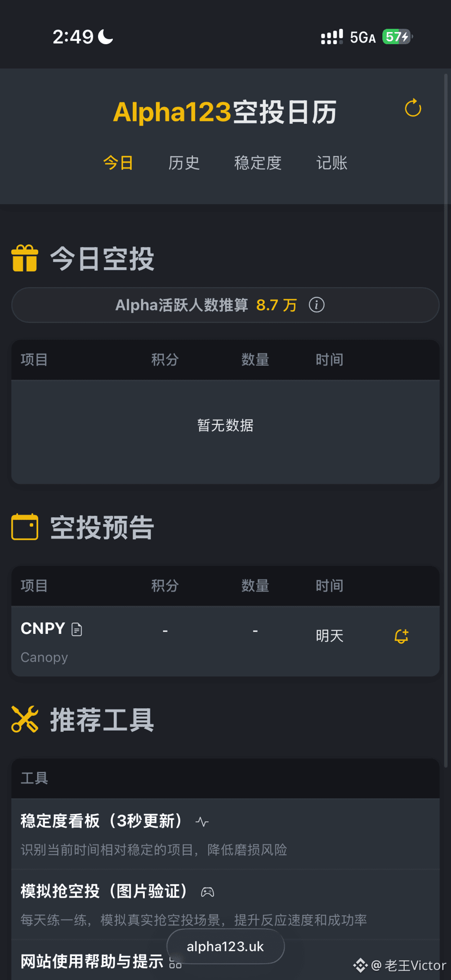
Task: Switch to the 稳定度 tab
Action: 258,163
